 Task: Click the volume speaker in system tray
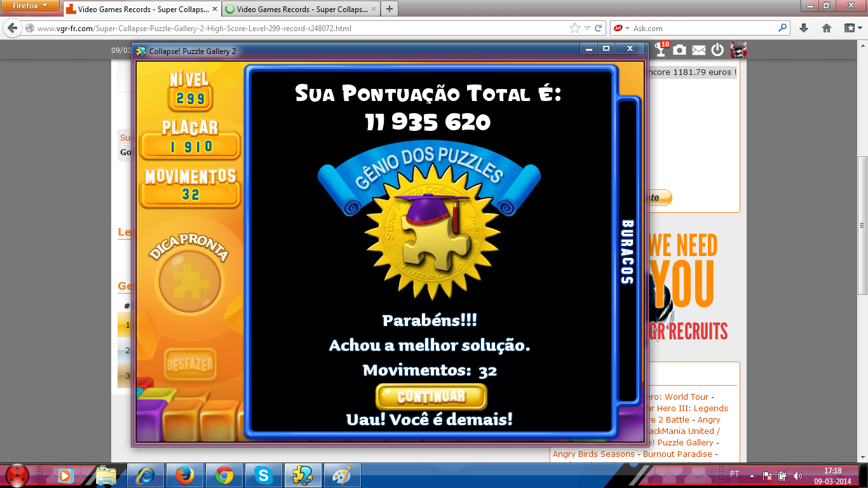(797, 475)
